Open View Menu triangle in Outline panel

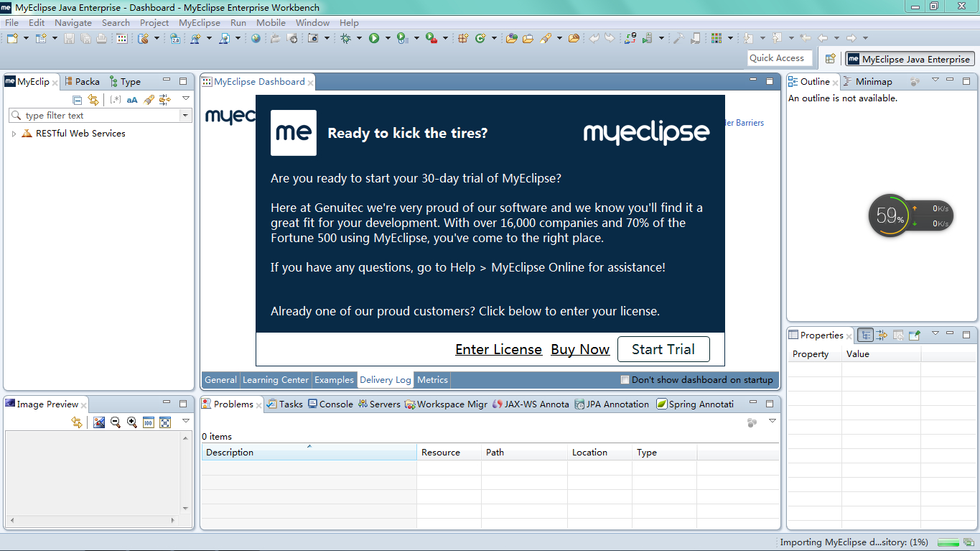point(935,80)
